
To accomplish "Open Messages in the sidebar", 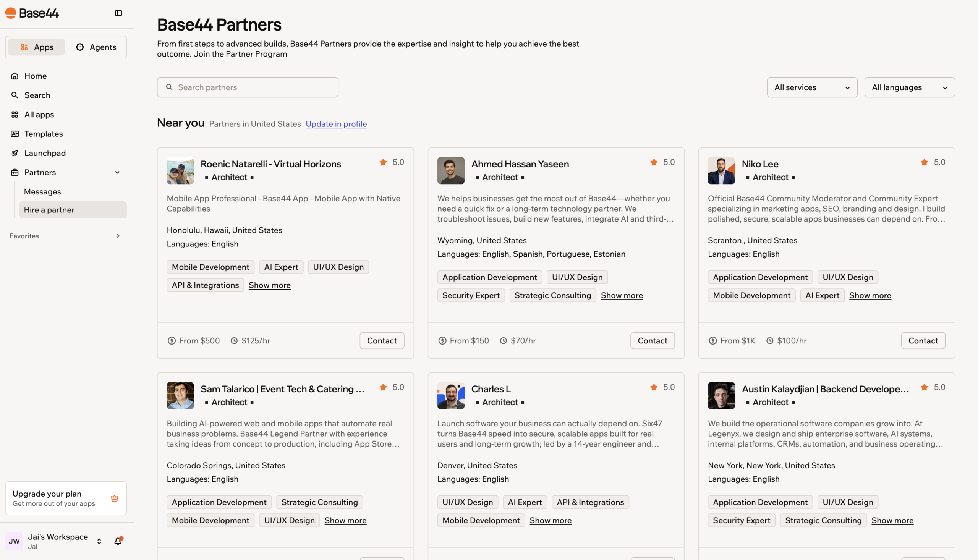I will [x=42, y=191].
